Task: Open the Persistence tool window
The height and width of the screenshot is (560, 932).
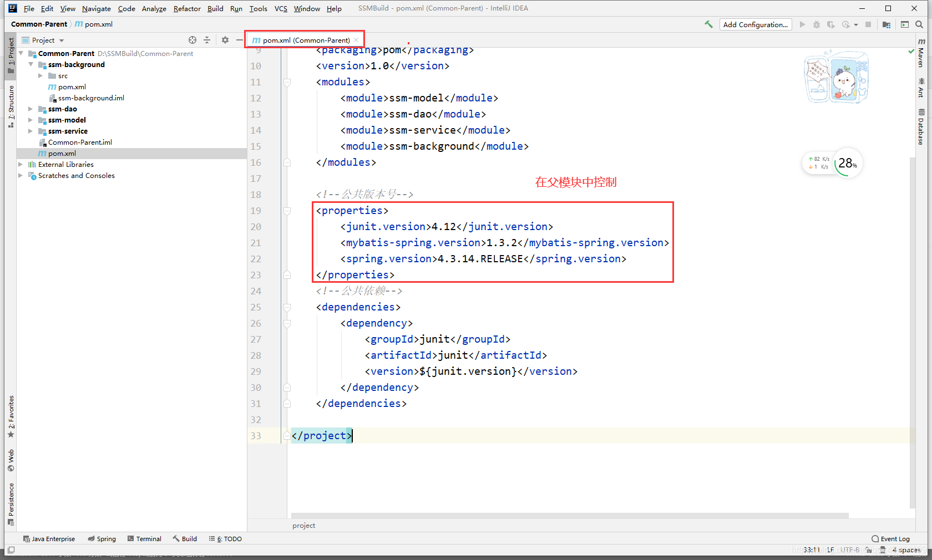Action: tap(11, 503)
